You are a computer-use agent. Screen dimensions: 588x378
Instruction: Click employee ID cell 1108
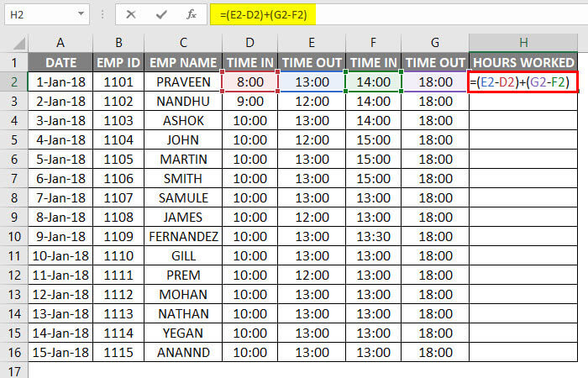coord(118,217)
